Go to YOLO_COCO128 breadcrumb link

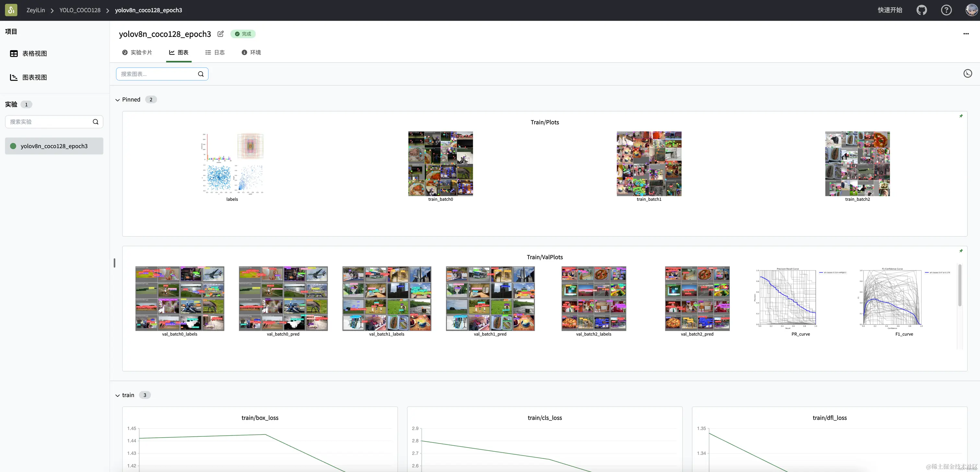point(80,10)
